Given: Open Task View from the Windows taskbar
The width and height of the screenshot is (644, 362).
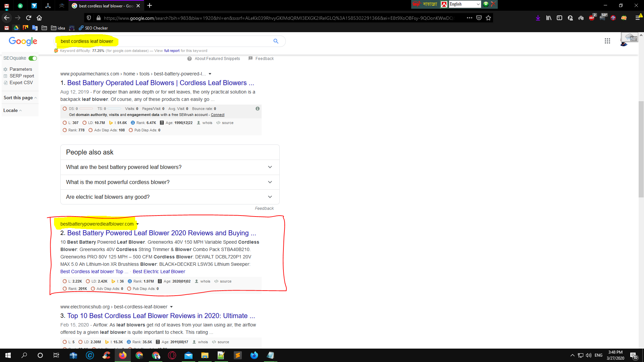Looking at the screenshot, I should pos(56,355).
